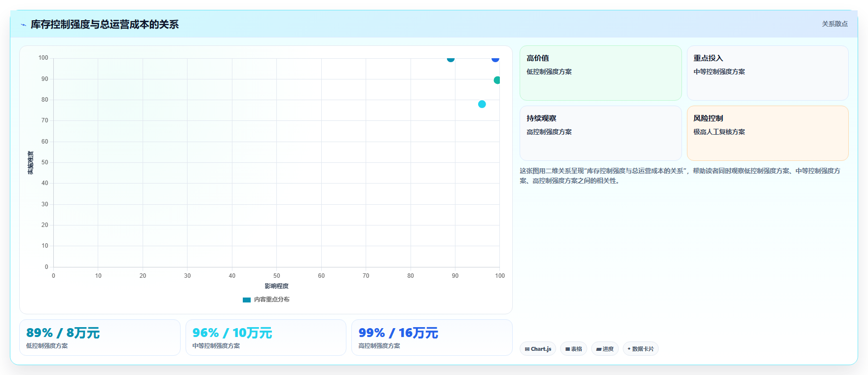The width and height of the screenshot is (868, 375).
Task: Click the 内容重点分布 legend color box
Action: point(247,300)
